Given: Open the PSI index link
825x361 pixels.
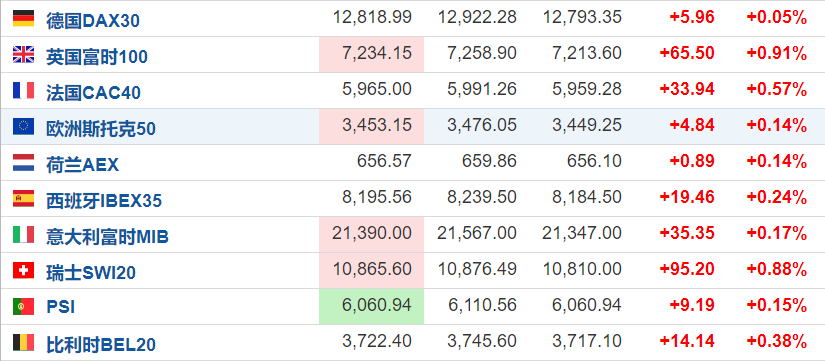Looking at the screenshot, I should pyautogui.click(x=61, y=307).
